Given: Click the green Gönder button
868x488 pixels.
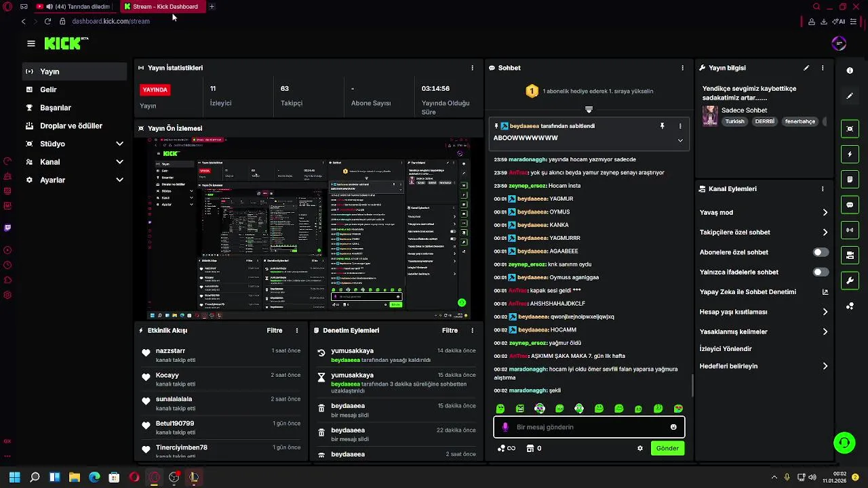Looking at the screenshot, I should pos(667,448).
